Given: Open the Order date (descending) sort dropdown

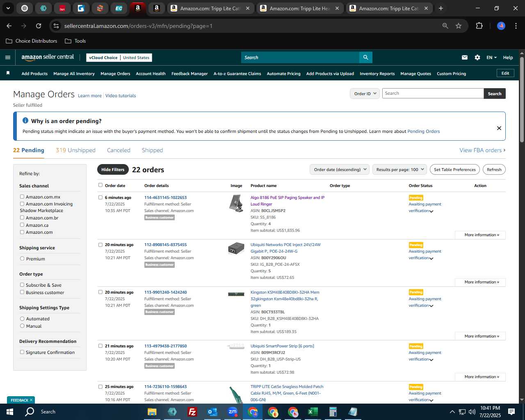Looking at the screenshot, I should 339,169.
